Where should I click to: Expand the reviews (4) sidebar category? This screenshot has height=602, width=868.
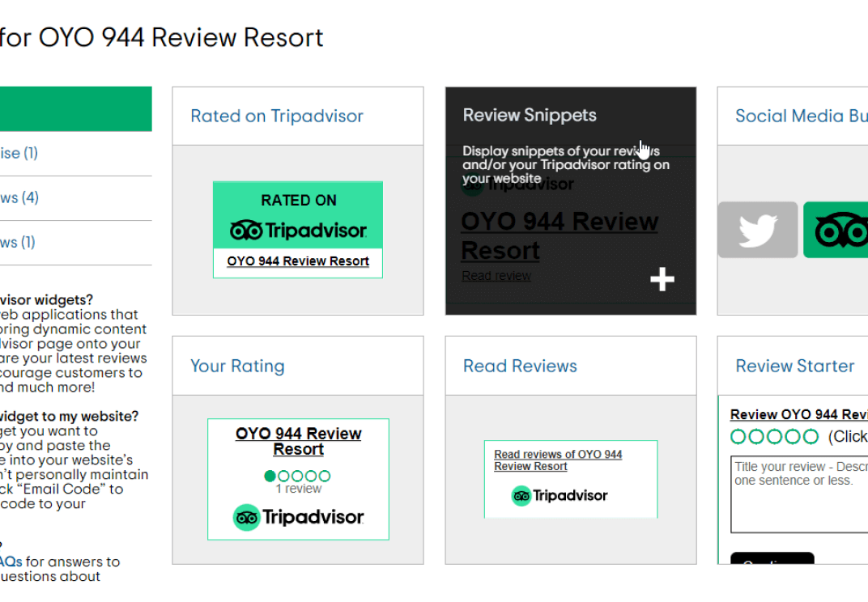pos(19,197)
